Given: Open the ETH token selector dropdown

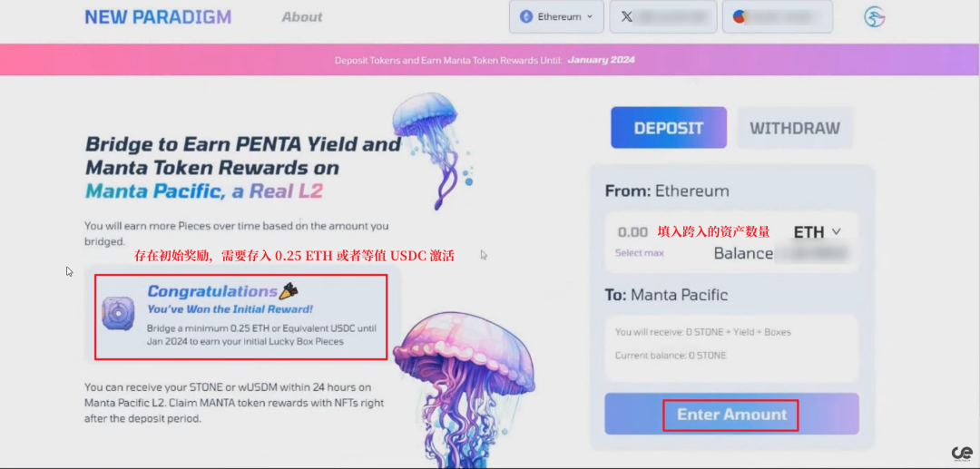Looking at the screenshot, I should click(x=817, y=231).
